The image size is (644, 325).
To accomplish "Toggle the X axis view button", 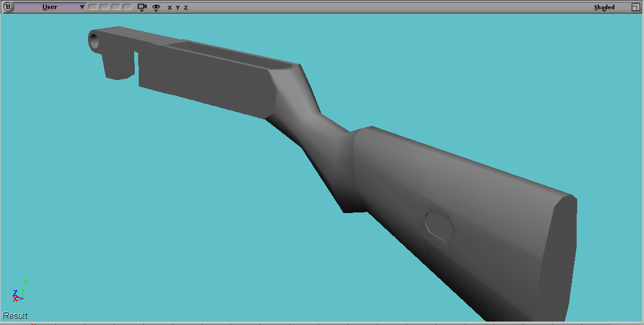I will (170, 7).
